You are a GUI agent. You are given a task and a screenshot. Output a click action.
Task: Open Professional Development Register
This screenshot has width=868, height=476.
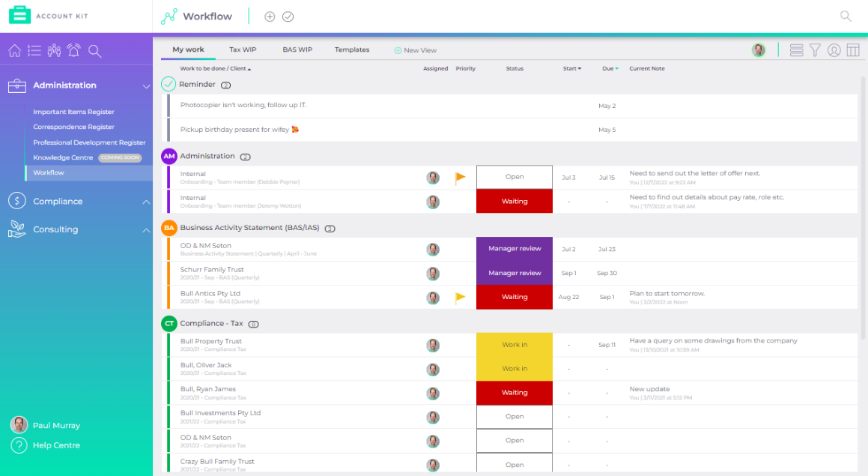[89, 142]
